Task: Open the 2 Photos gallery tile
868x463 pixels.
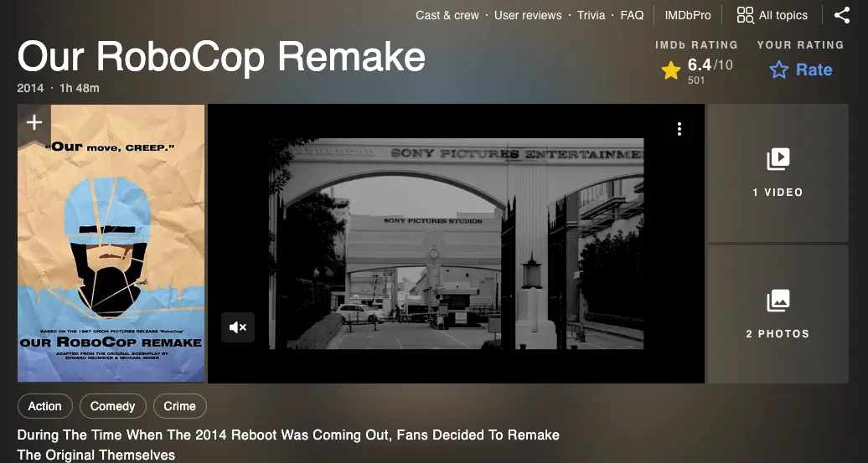Action: tap(778, 314)
